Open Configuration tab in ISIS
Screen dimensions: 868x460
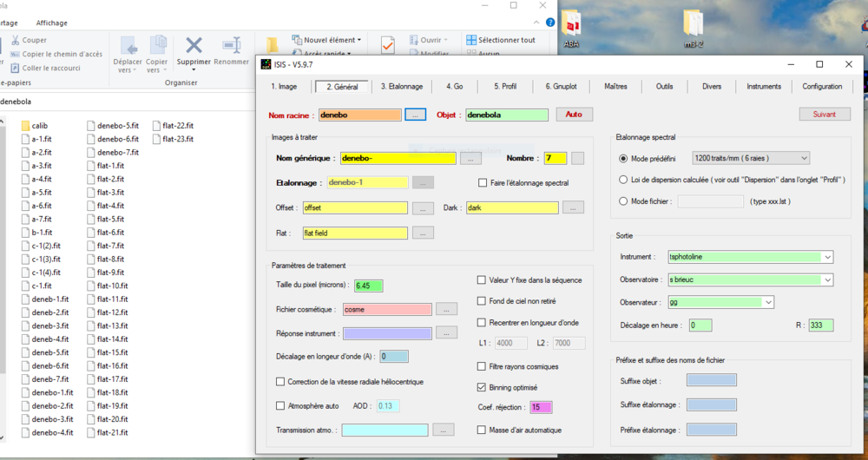[x=822, y=86]
